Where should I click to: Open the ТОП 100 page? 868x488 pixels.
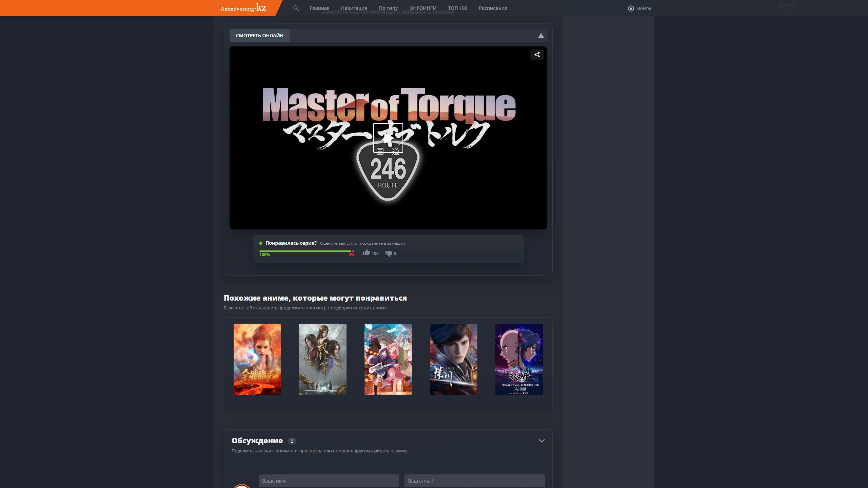[457, 8]
